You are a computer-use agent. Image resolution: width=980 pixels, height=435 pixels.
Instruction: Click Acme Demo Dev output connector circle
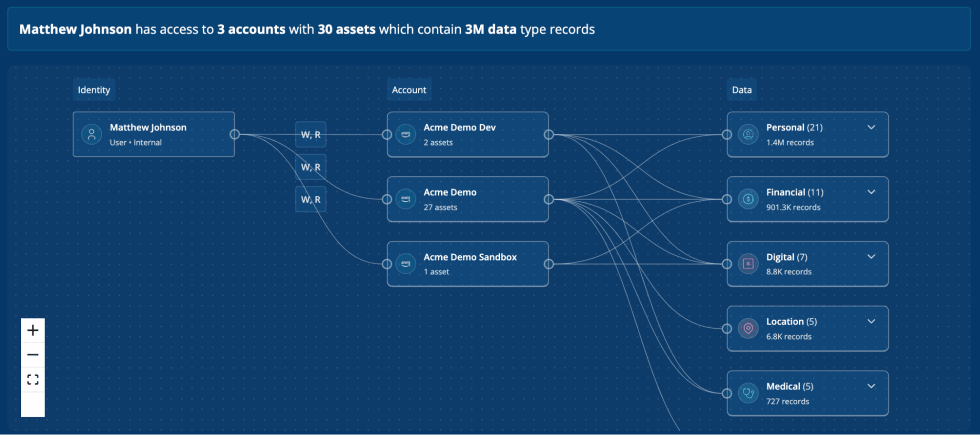coord(549,134)
